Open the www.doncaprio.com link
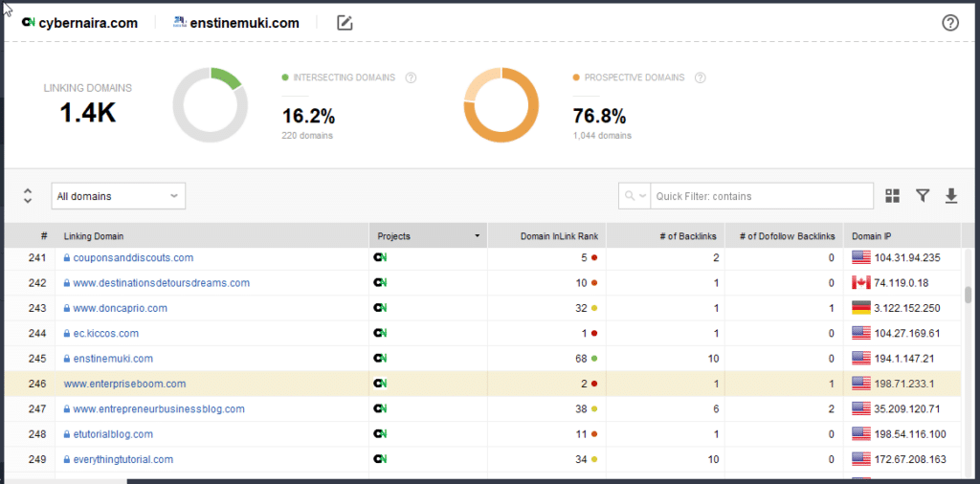The image size is (980, 484). 120,308
